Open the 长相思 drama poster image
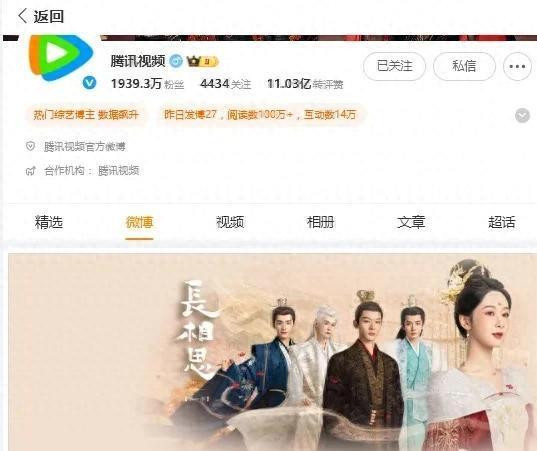Viewport: 537px width, 451px height. coord(272,352)
